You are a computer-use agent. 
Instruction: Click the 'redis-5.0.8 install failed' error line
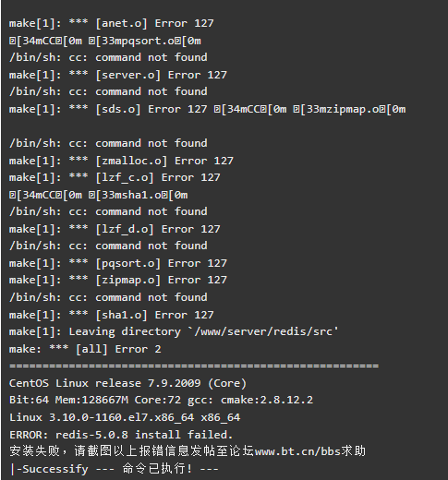coord(121,435)
